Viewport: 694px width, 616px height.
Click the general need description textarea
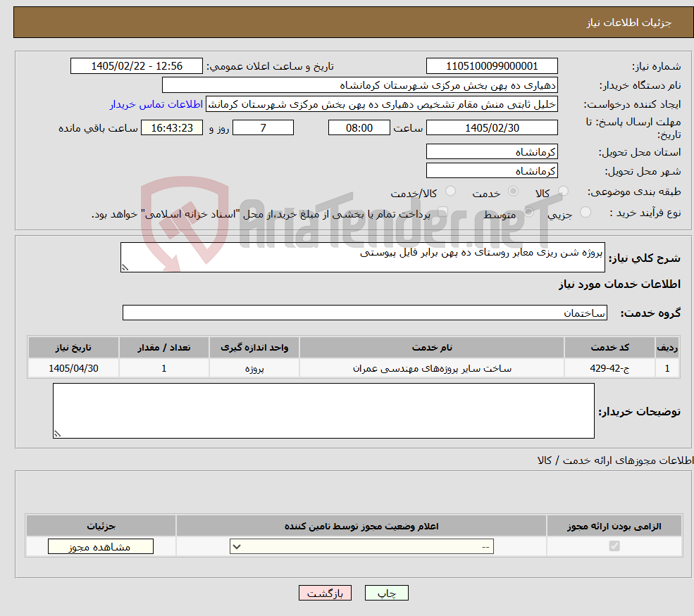pos(362,257)
